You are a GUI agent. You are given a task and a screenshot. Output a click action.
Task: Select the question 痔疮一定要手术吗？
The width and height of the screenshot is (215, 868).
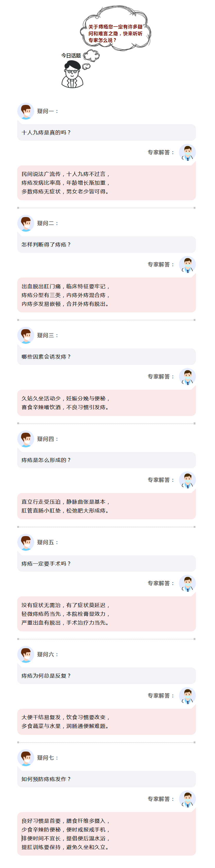point(106,563)
